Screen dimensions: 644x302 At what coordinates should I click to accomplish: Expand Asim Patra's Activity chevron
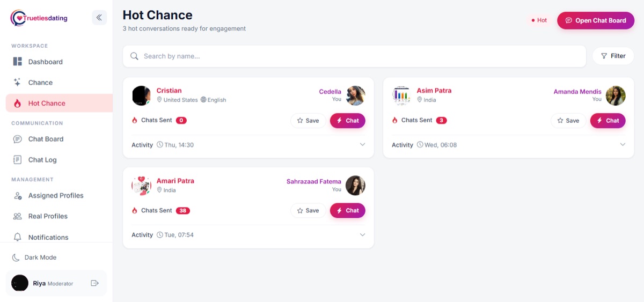(x=623, y=145)
